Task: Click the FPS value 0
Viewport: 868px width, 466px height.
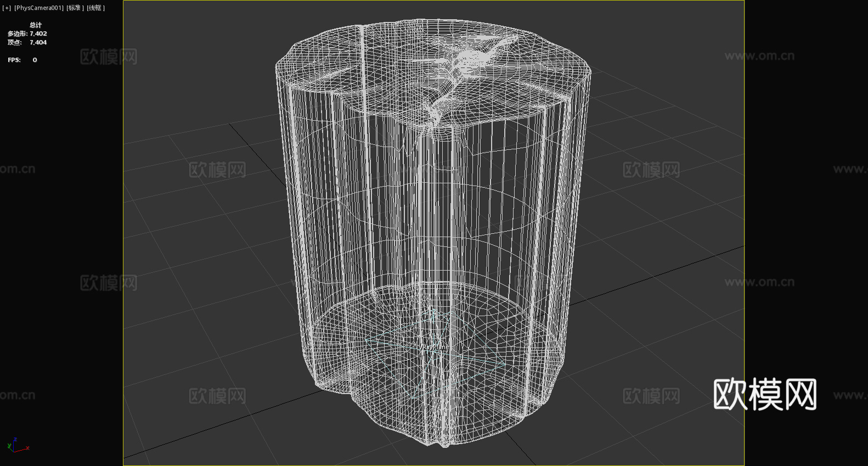Action: (x=35, y=60)
